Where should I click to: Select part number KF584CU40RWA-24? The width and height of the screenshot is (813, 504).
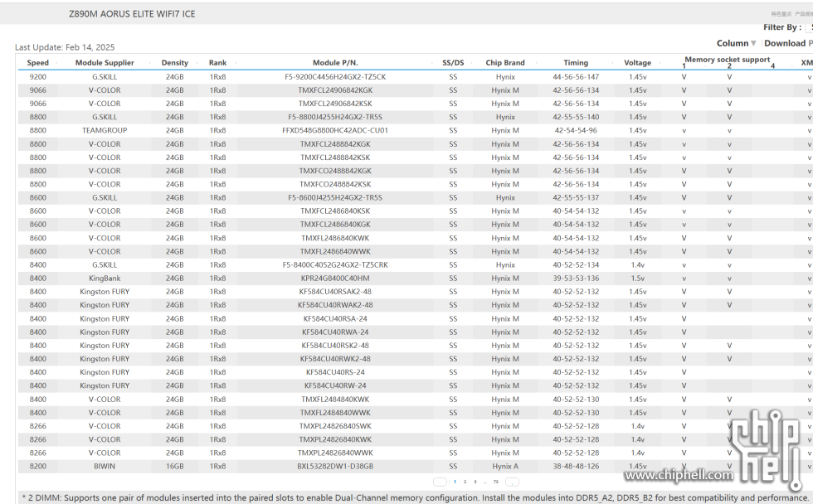click(x=335, y=332)
